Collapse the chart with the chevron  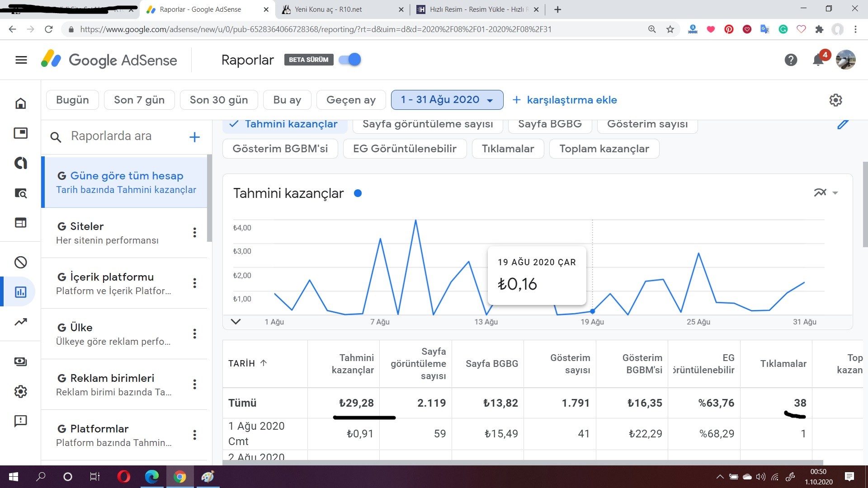(x=236, y=322)
